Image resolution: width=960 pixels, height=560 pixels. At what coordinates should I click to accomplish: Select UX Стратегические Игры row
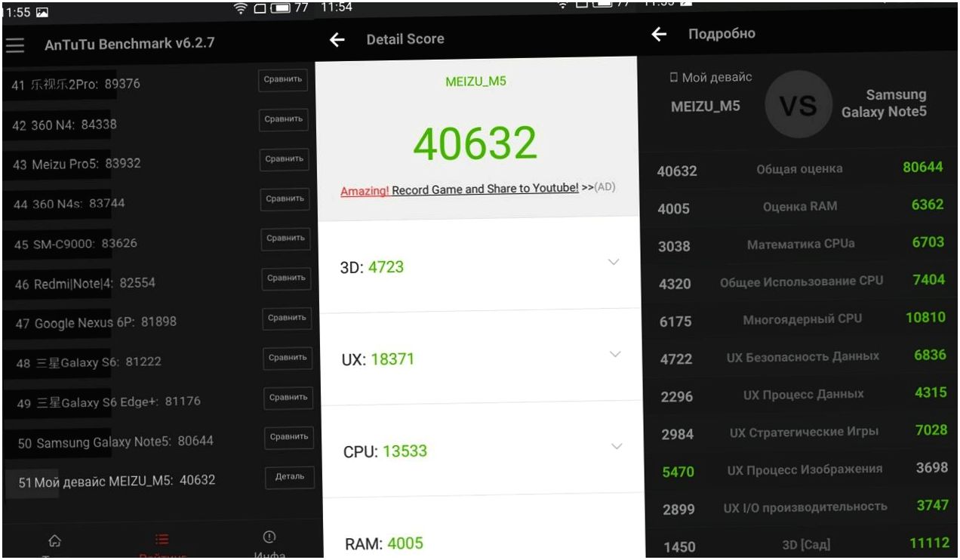[802, 432]
